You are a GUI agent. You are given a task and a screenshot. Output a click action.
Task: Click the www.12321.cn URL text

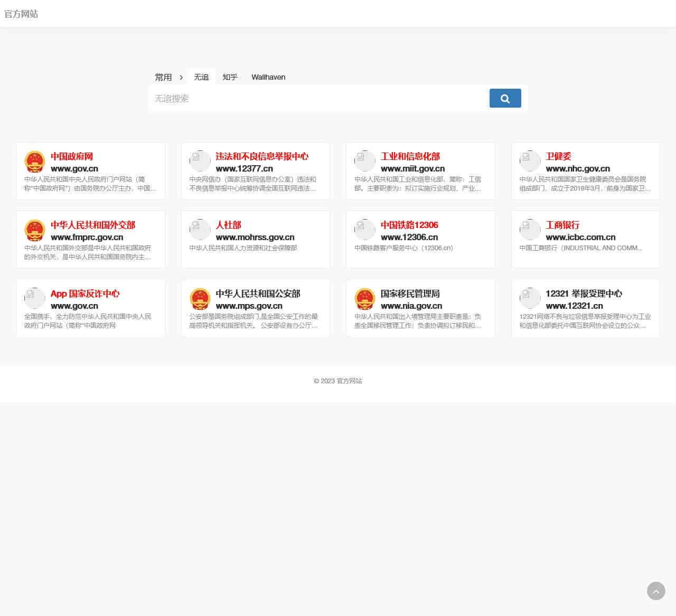click(x=574, y=306)
